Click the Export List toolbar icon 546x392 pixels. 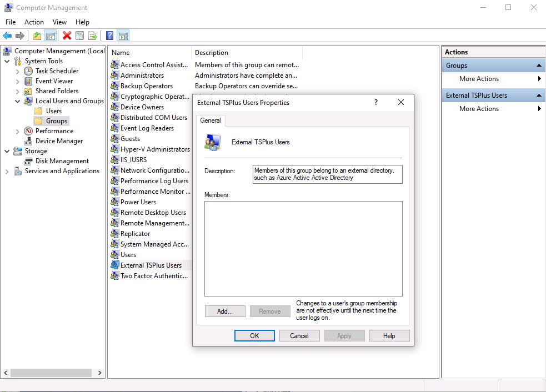[93, 36]
